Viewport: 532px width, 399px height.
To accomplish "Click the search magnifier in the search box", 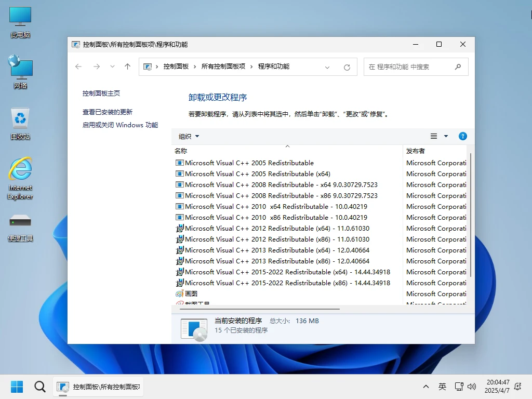I will [458, 67].
